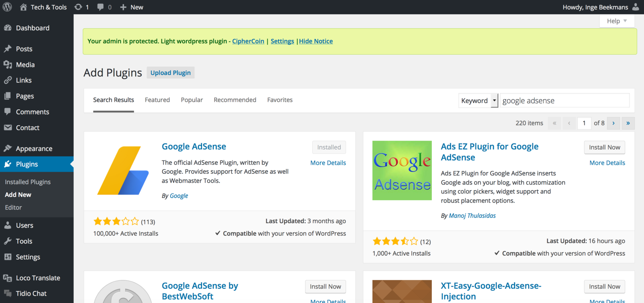The height and width of the screenshot is (303, 644).
Task: Click the Dashboard gauge icon
Action: click(8, 28)
